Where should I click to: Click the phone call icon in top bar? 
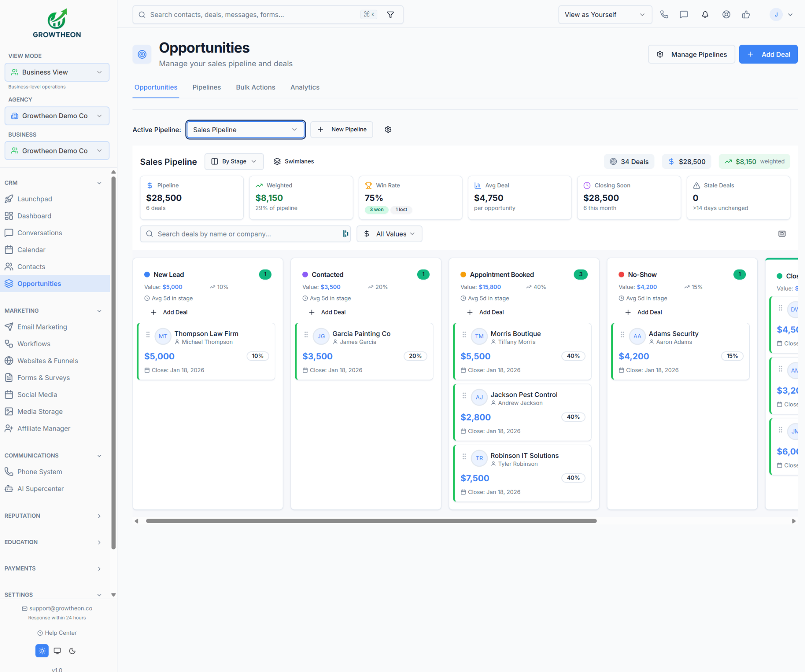coord(664,15)
